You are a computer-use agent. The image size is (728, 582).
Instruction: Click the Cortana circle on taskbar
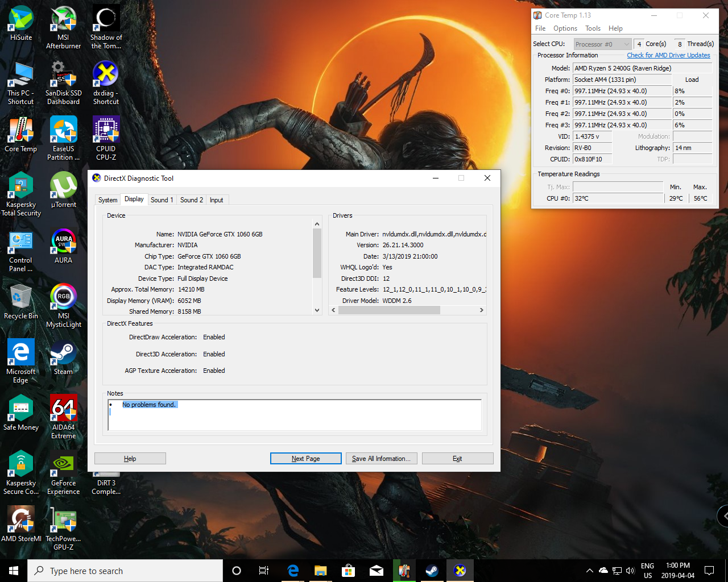pos(237,571)
